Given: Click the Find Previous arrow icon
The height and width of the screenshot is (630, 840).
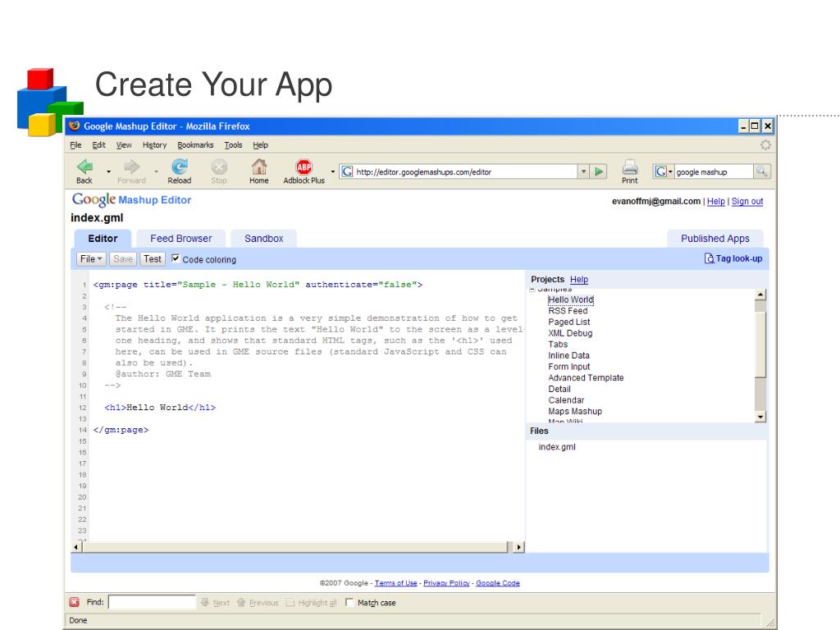Looking at the screenshot, I should coord(241,602).
